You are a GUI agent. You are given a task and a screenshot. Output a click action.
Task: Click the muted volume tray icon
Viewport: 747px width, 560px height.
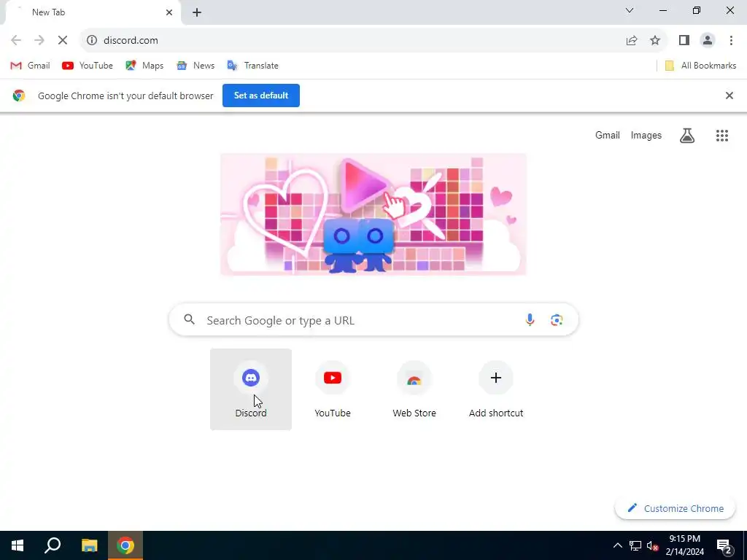(652, 545)
